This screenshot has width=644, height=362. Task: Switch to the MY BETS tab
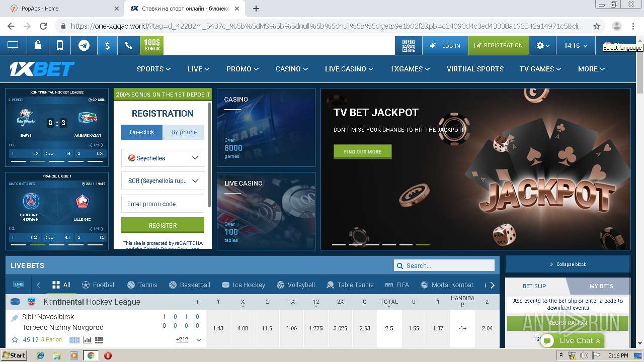click(601, 286)
